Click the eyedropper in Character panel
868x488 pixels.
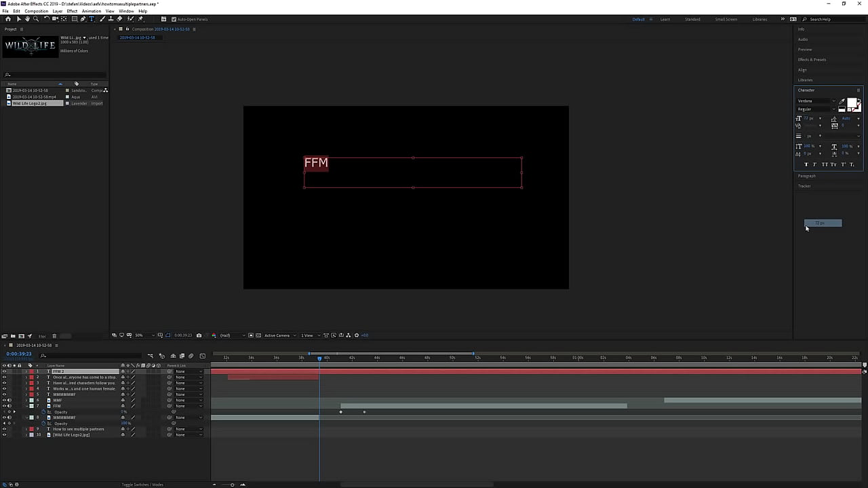pyautogui.click(x=842, y=101)
